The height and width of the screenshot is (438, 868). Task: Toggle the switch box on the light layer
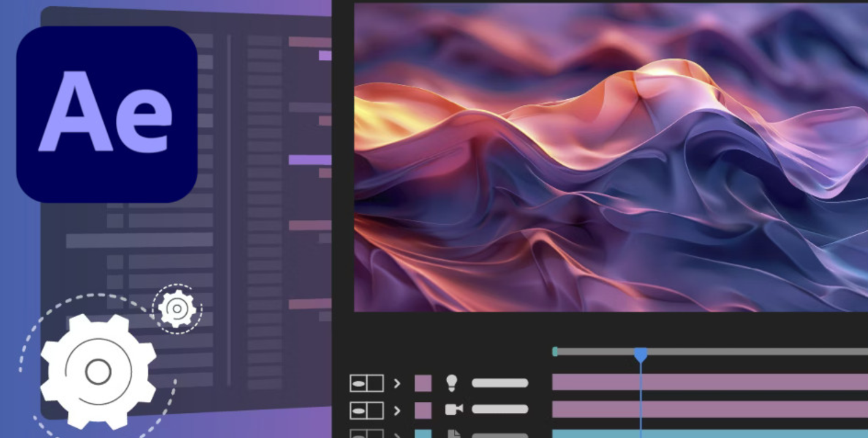pos(367,383)
